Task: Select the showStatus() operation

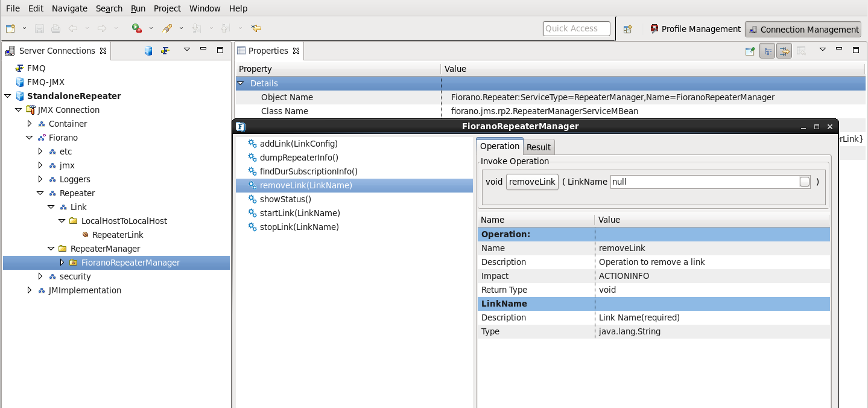Action: [x=285, y=199]
